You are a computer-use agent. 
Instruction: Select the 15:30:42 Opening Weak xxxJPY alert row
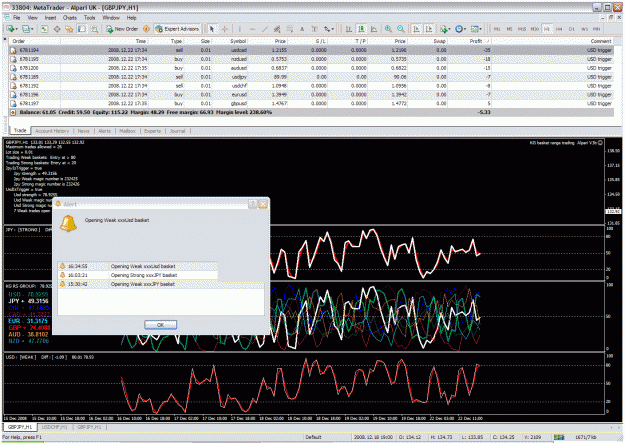point(161,284)
